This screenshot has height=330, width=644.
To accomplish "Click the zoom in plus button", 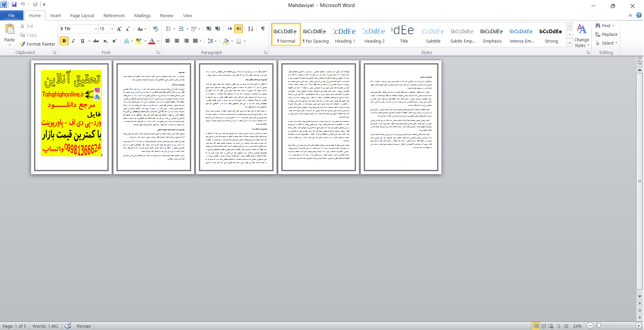I will tap(639, 326).
